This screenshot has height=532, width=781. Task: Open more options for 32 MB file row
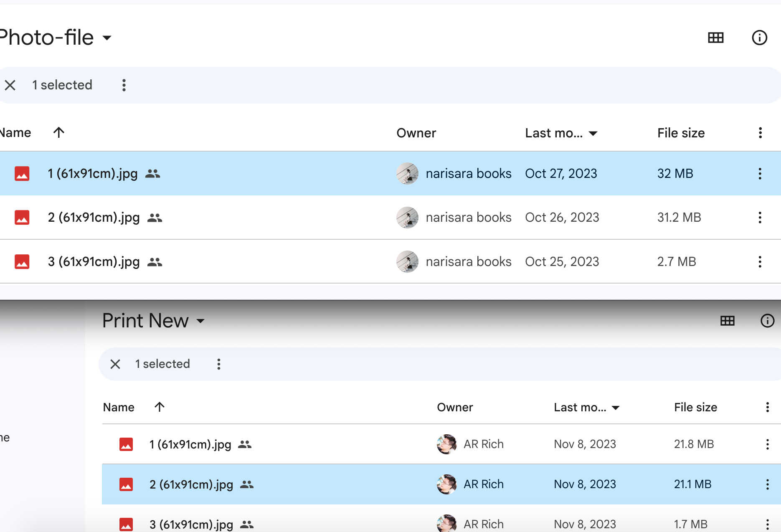click(760, 174)
